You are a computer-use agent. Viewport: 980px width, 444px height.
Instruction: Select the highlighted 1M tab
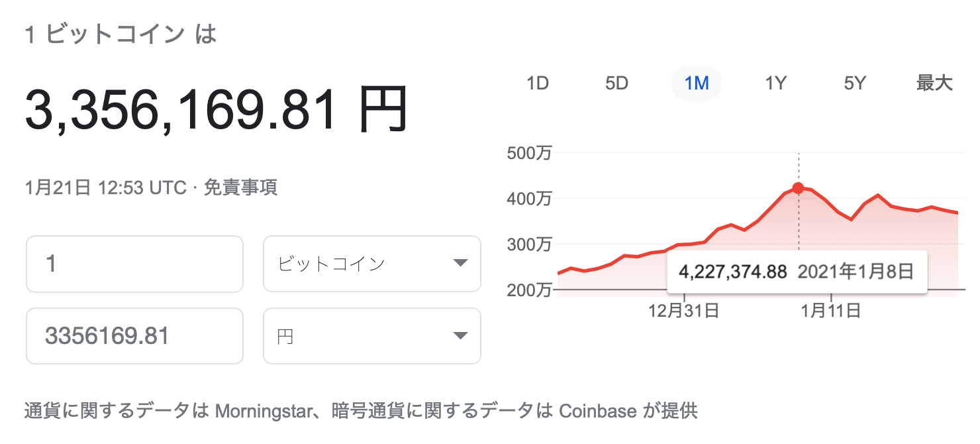pos(697,83)
